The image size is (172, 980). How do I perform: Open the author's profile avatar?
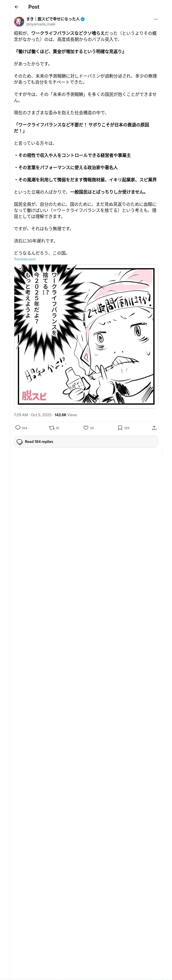tap(19, 21)
